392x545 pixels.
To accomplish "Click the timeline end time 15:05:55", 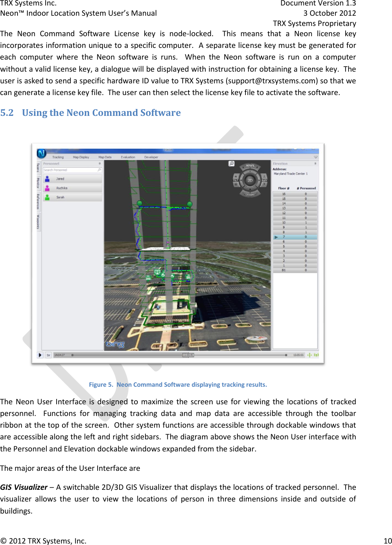I will (298, 355).
